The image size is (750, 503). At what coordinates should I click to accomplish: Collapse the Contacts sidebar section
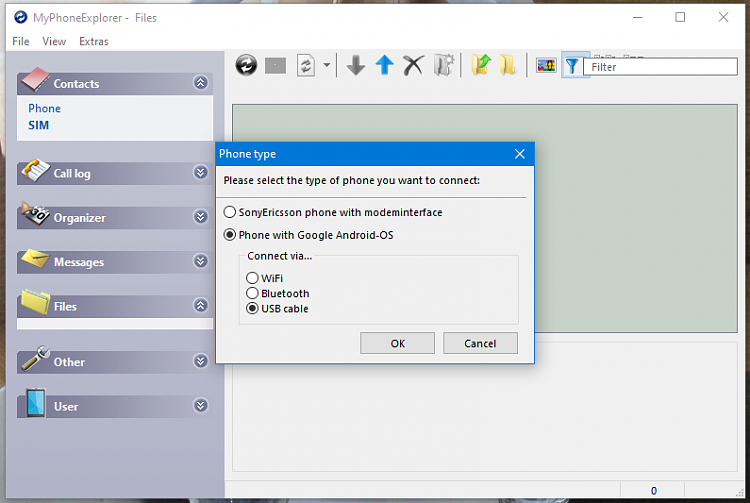pyautogui.click(x=200, y=83)
